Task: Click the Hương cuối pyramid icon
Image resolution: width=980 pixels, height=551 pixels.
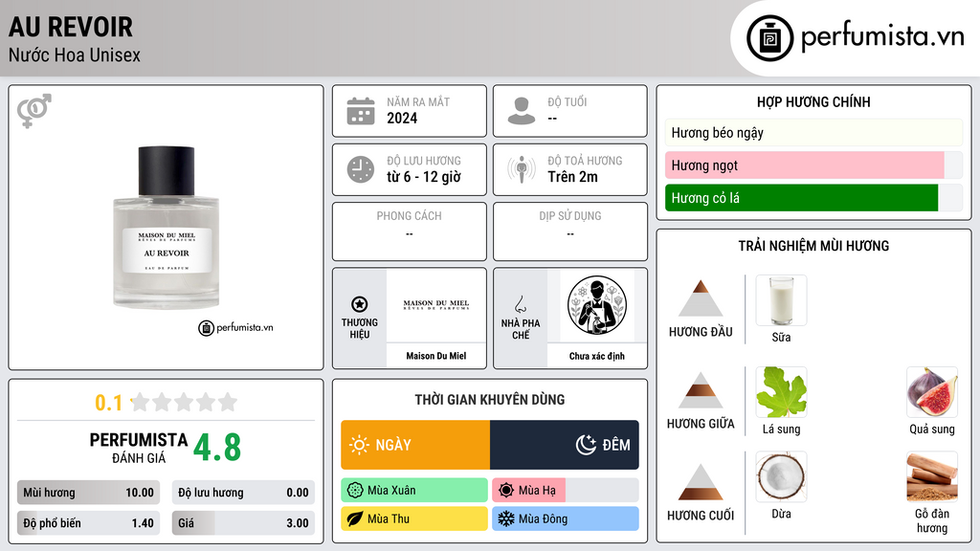Action: pyautogui.click(x=701, y=482)
